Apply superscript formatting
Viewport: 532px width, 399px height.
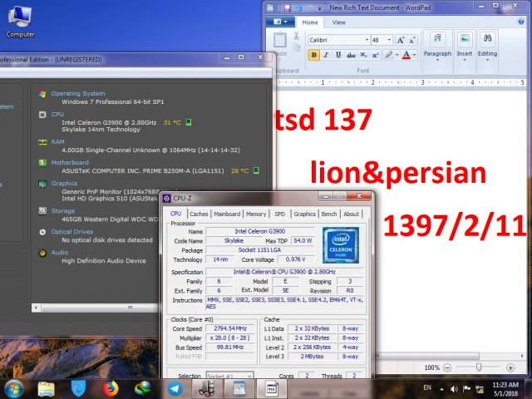[x=373, y=55]
